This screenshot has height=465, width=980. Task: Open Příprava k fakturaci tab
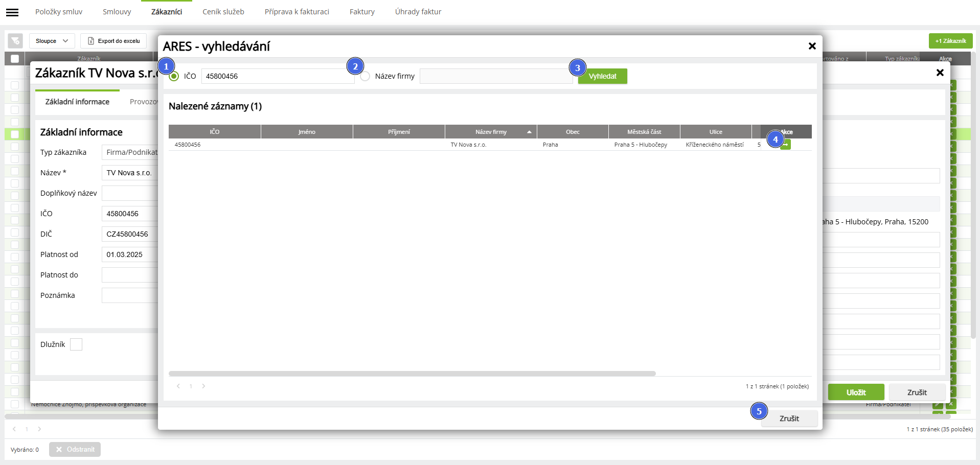(297, 12)
